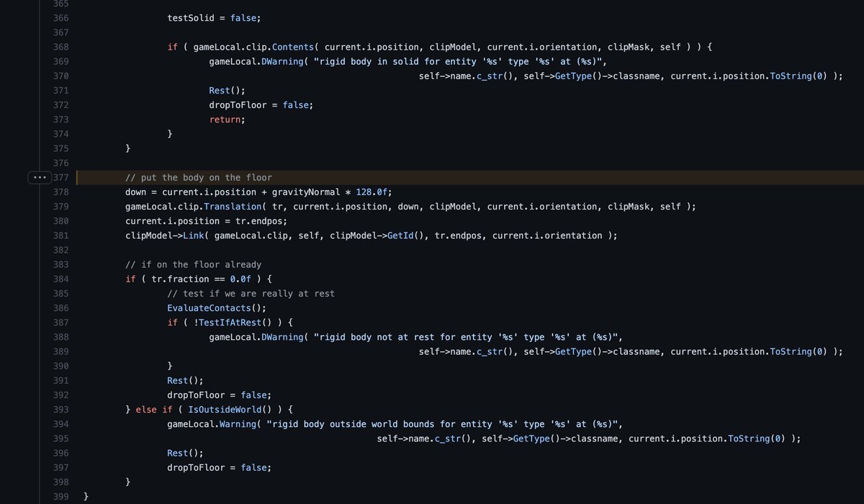
Task: Click line number 366
Action: (60, 18)
